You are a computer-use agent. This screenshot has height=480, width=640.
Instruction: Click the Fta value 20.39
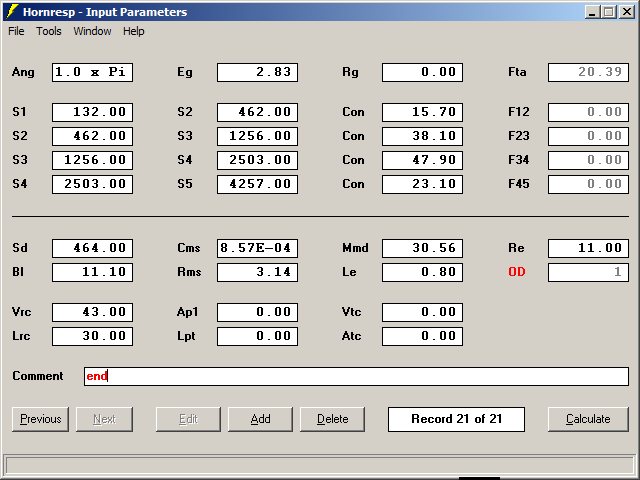click(588, 72)
